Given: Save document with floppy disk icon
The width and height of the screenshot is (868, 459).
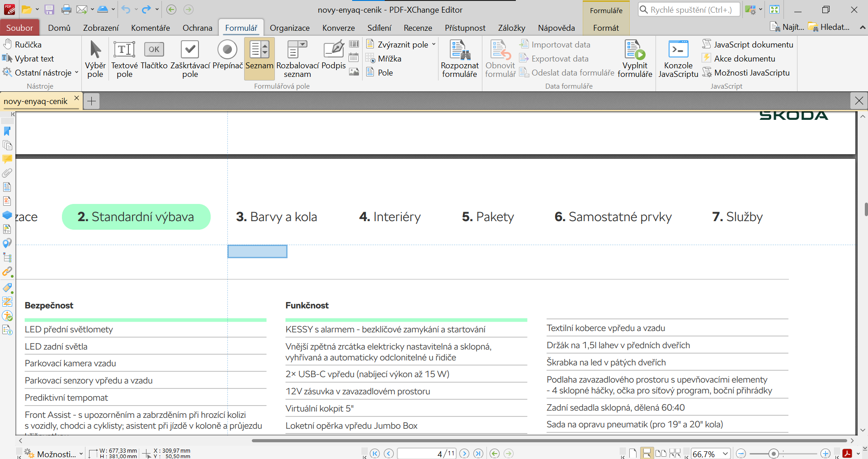Looking at the screenshot, I should click(x=49, y=9).
